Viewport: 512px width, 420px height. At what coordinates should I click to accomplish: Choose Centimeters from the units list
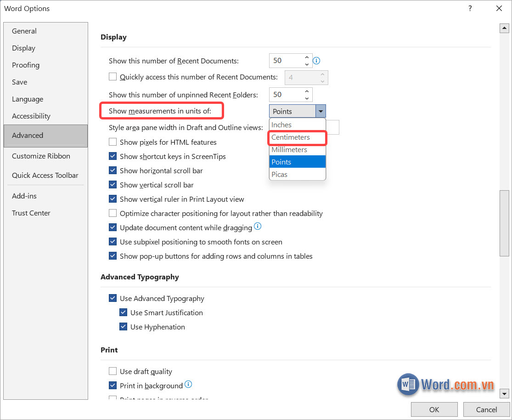[291, 137]
